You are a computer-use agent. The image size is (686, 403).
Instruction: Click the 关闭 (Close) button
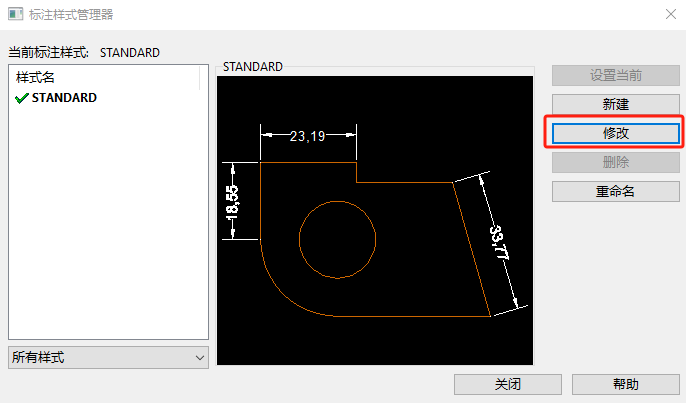(508, 384)
